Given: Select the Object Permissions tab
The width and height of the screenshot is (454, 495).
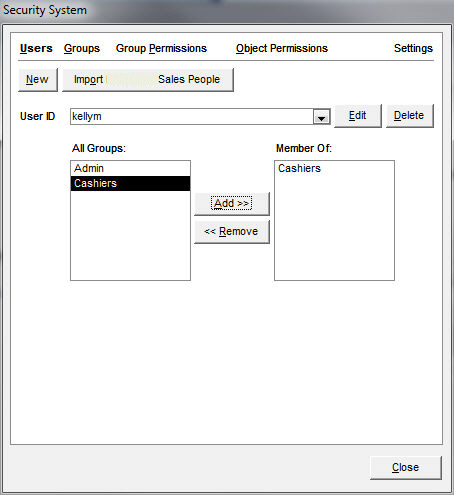Looking at the screenshot, I should (282, 48).
